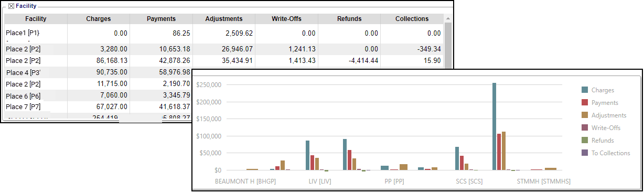Click the To Collections legend swatch
This screenshot has width=644, height=193.
click(x=584, y=153)
